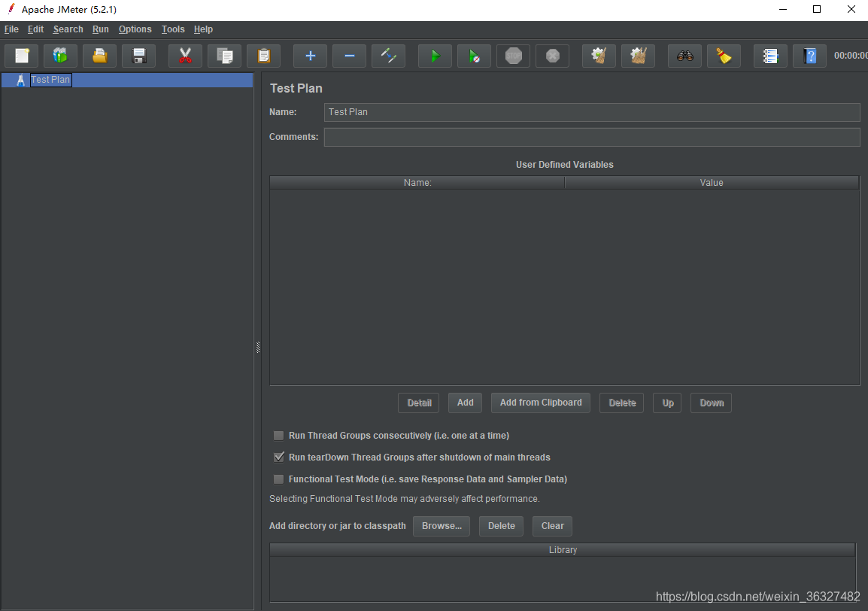Click the Down button
Viewport: 868px width, 611px height.
pos(711,403)
